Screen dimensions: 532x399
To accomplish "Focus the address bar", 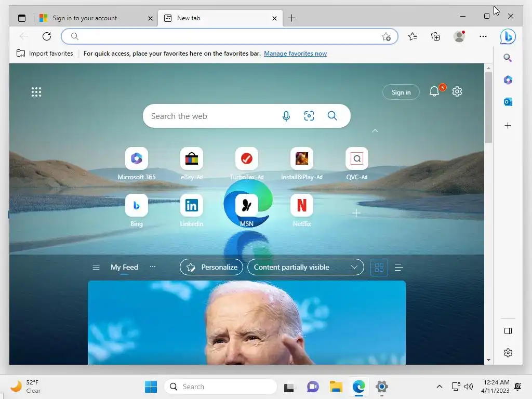I will (x=229, y=36).
